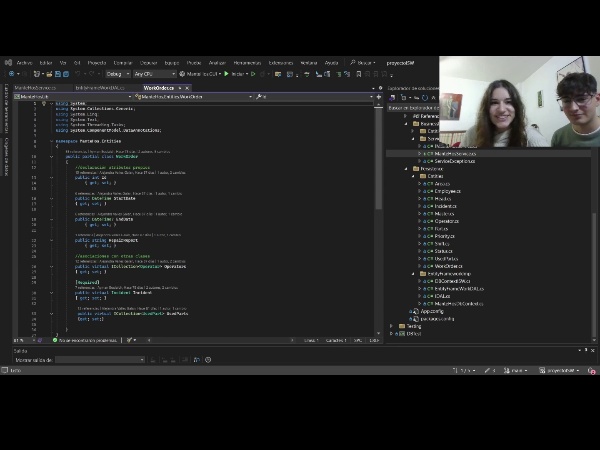Open the output source dropdown in Salida panel

pyautogui.click(x=100, y=359)
